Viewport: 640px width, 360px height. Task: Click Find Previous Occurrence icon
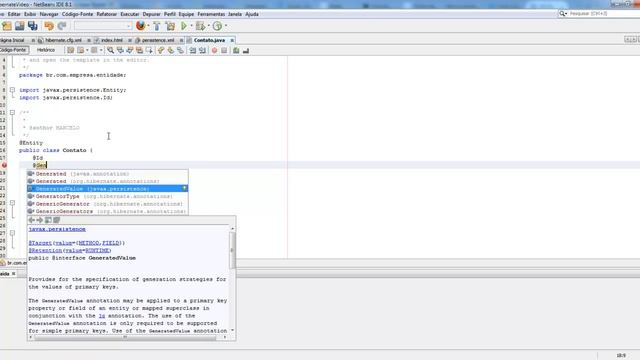[x=120, y=50]
